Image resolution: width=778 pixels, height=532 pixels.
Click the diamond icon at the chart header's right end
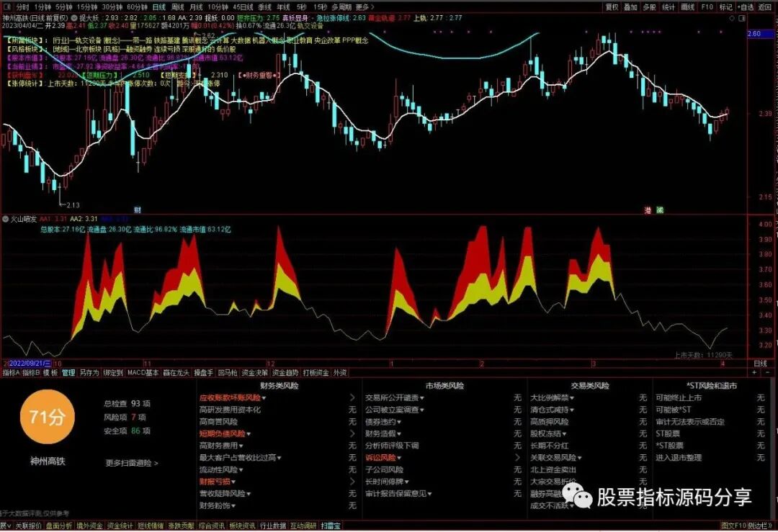click(732, 18)
